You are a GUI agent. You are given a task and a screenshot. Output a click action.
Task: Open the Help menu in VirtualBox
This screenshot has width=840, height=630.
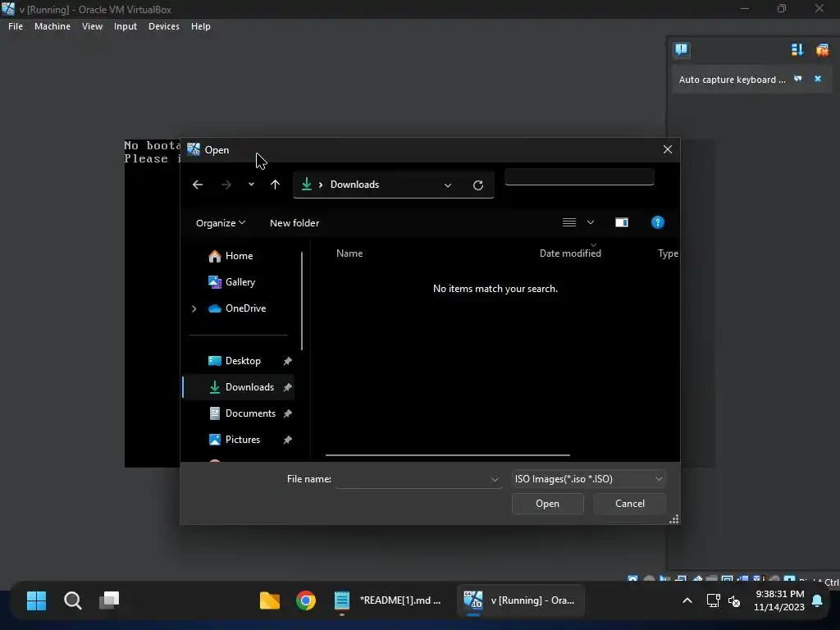click(x=200, y=26)
